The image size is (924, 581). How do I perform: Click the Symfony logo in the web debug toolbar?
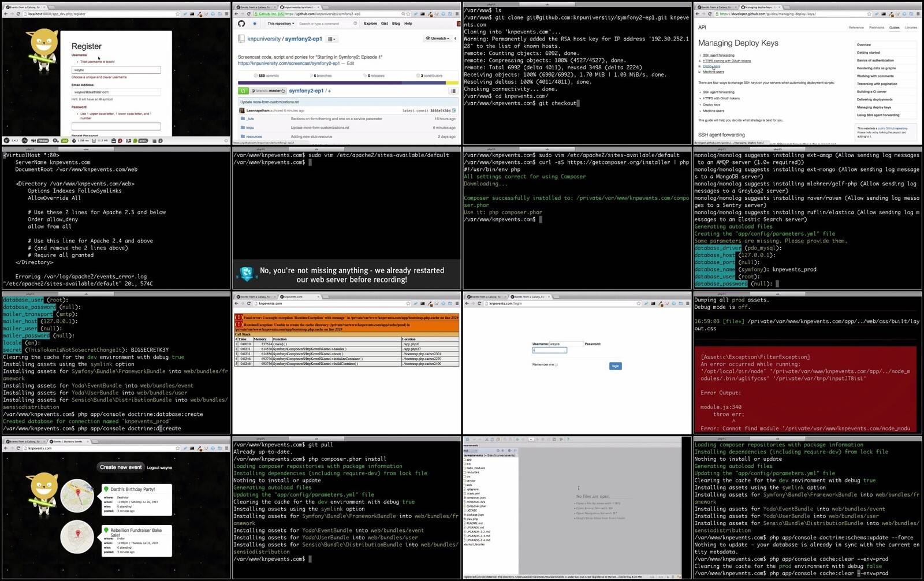(6, 140)
